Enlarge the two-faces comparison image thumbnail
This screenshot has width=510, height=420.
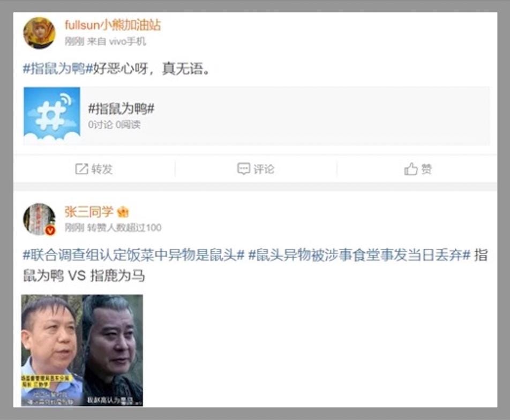pyautogui.click(x=82, y=350)
